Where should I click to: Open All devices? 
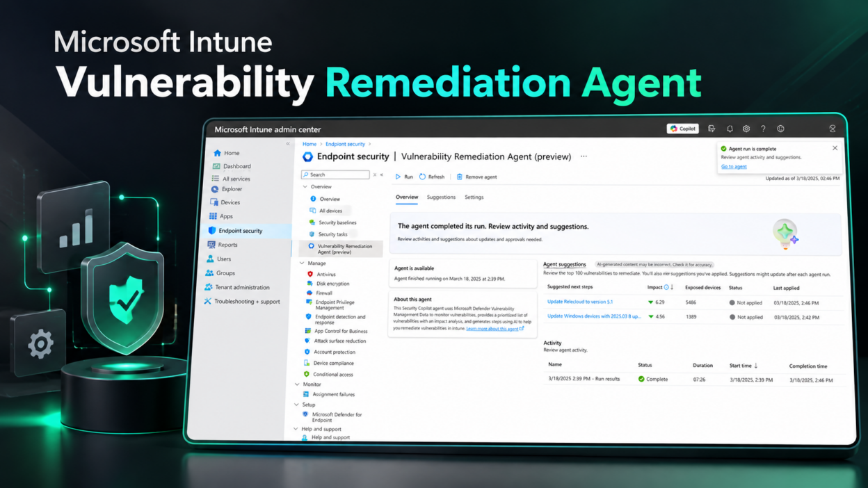pyautogui.click(x=325, y=211)
